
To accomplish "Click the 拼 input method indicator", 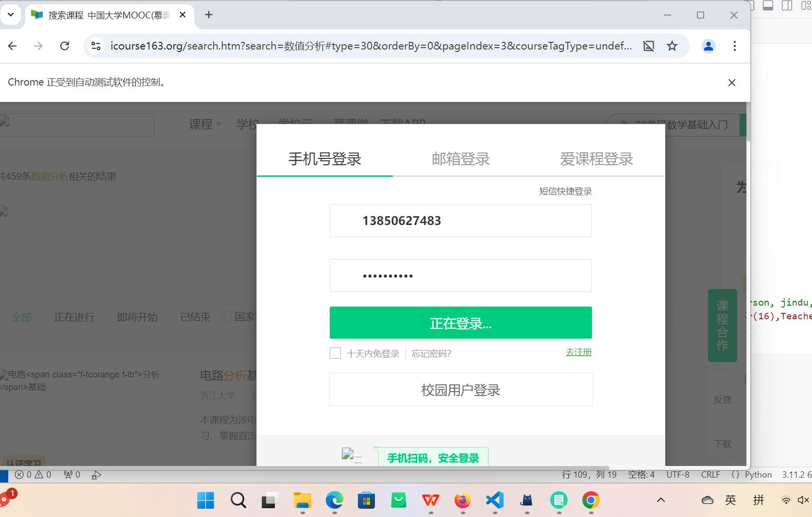I will 759,500.
